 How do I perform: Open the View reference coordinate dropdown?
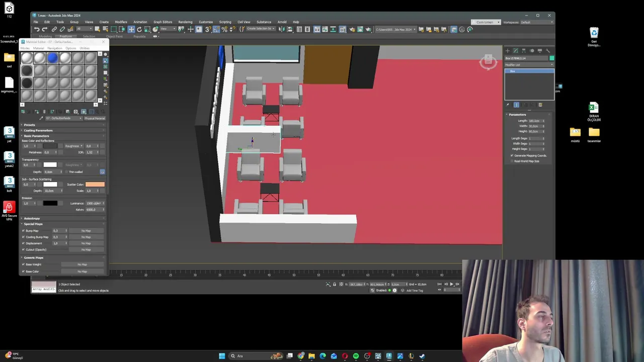(168, 29)
